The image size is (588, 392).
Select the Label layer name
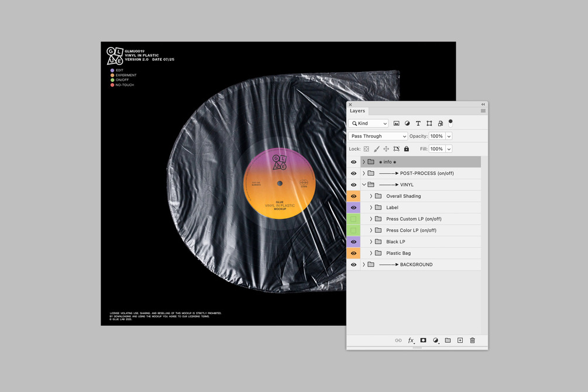[392, 208]
